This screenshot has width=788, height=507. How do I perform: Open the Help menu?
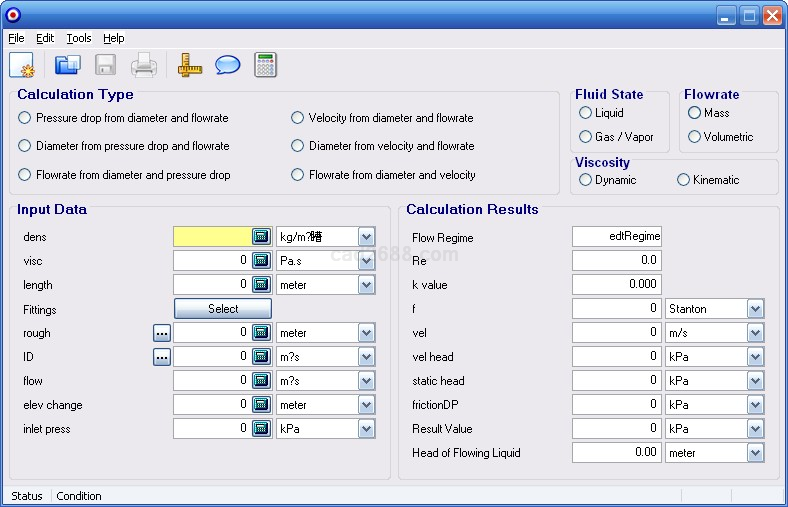(x=114, y=38)
